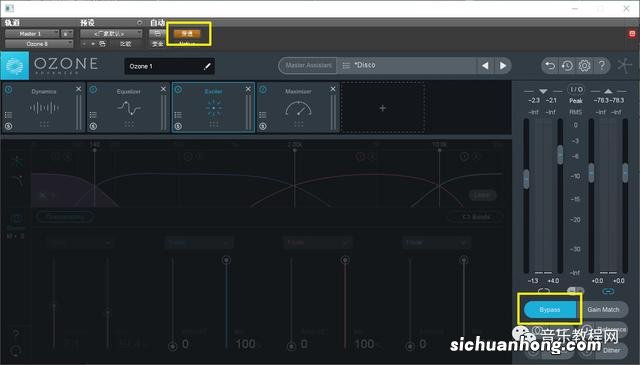Image resolution: width=640 pixels, height=365 pixels.
Task: Enable the Bypass button
Action: click(x=550, y=309)
